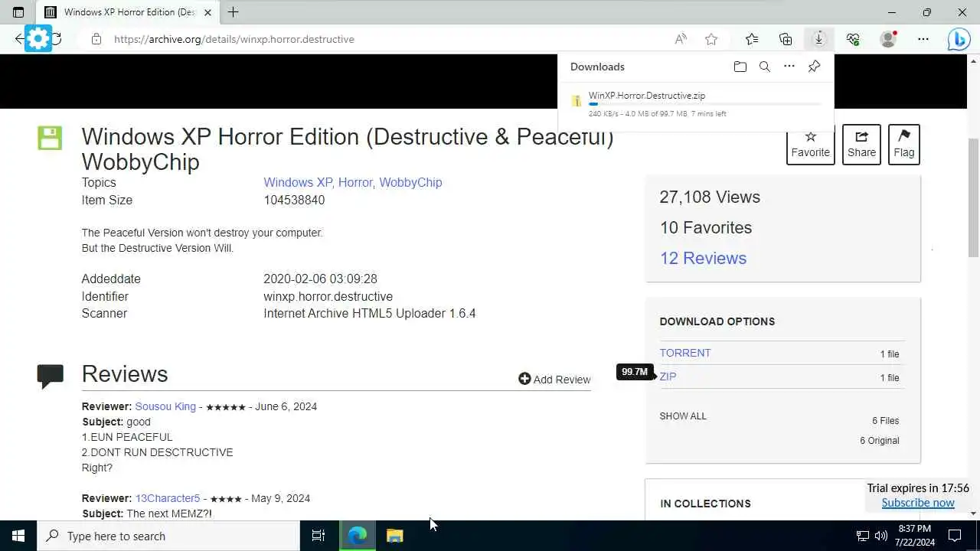Open the Edge tab actions menu icon
Viewport: 980px width, 551px height.
click(x=18, y=12)
